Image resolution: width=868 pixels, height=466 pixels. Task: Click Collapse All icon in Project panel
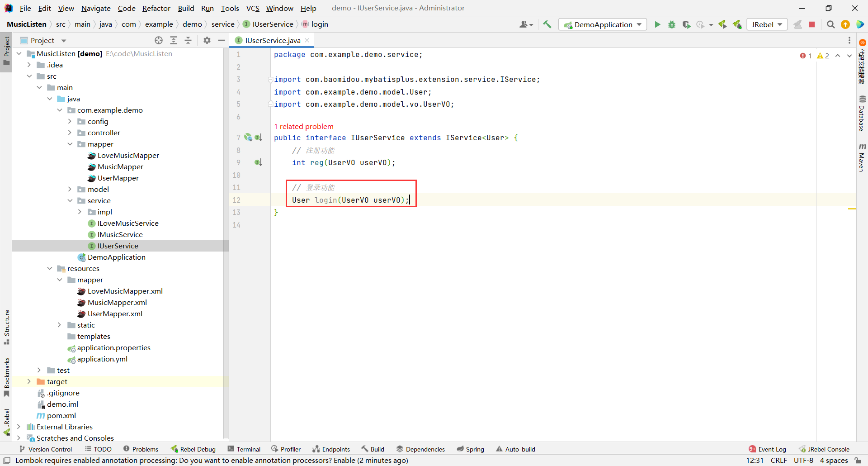click(x=188, y=40)
